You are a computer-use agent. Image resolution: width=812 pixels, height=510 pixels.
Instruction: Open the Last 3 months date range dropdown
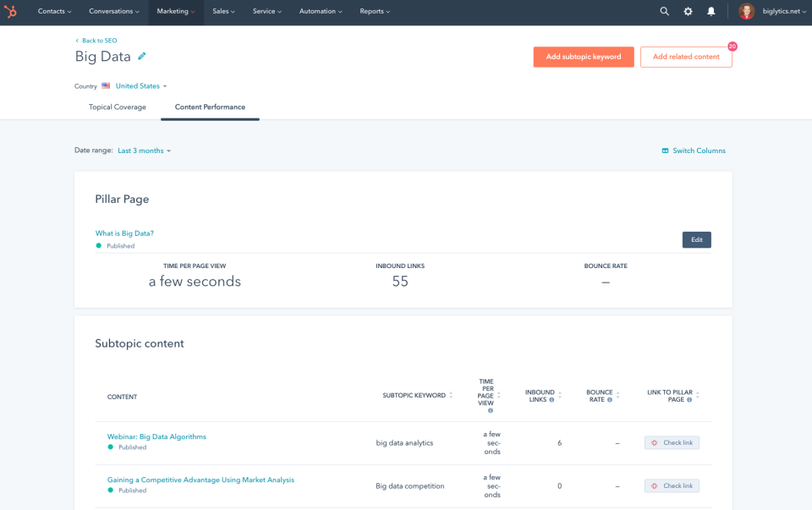[x=143, y=151]
